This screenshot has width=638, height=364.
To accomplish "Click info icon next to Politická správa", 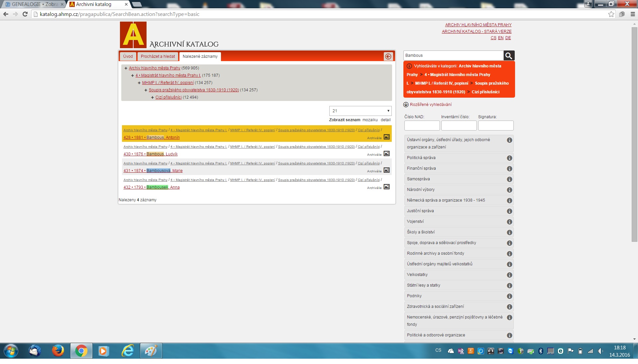I will 509,158.
